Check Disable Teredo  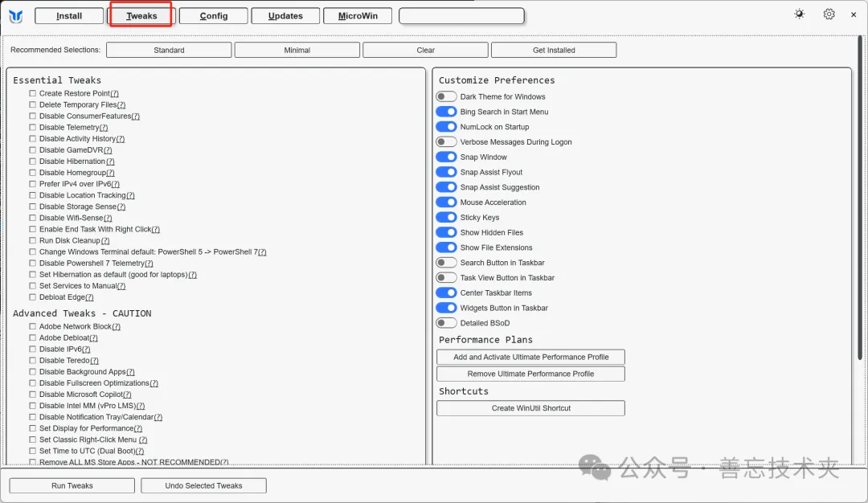pyautogui.click(x=33, y=360)
